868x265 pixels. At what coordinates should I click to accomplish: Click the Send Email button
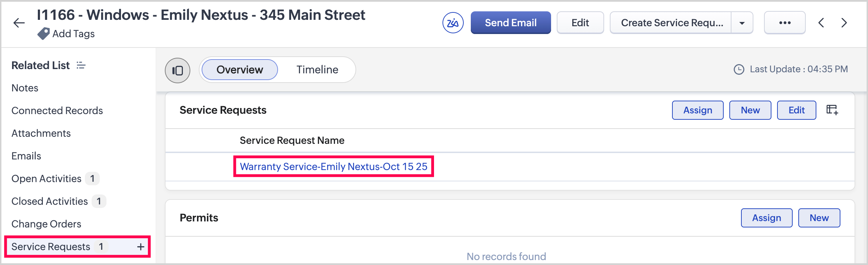click(x=510, y=23)
